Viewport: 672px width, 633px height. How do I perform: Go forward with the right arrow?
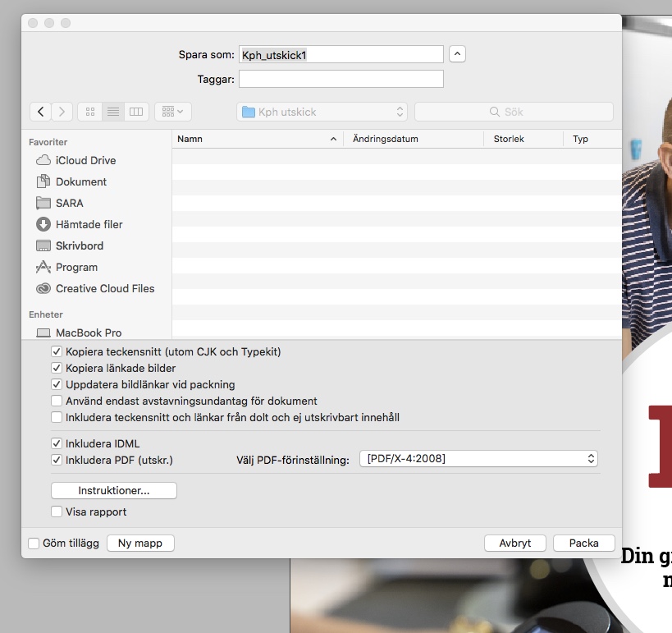pos(62,112)
